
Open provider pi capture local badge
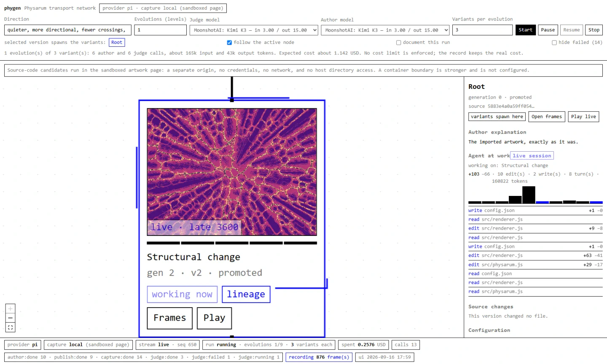(x=163, y=8)
